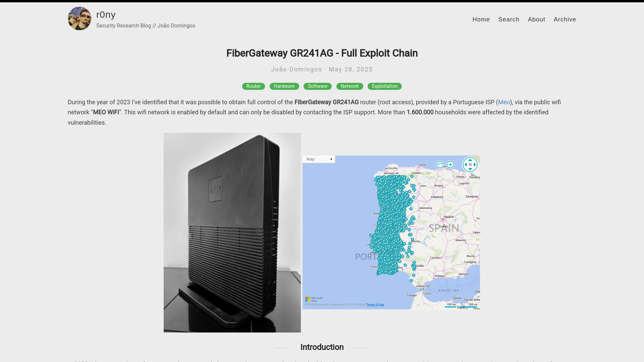
Task: Select the Exploitation tag
Action: [384, 86]
